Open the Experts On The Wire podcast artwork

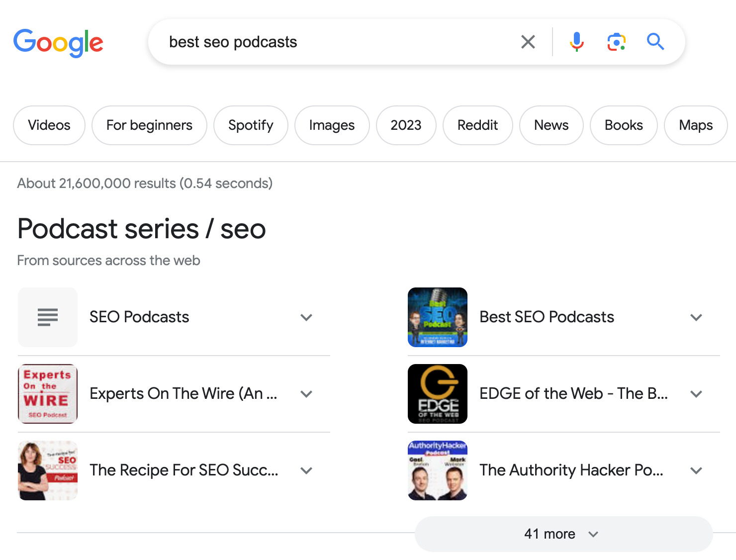tap(47, 393)
